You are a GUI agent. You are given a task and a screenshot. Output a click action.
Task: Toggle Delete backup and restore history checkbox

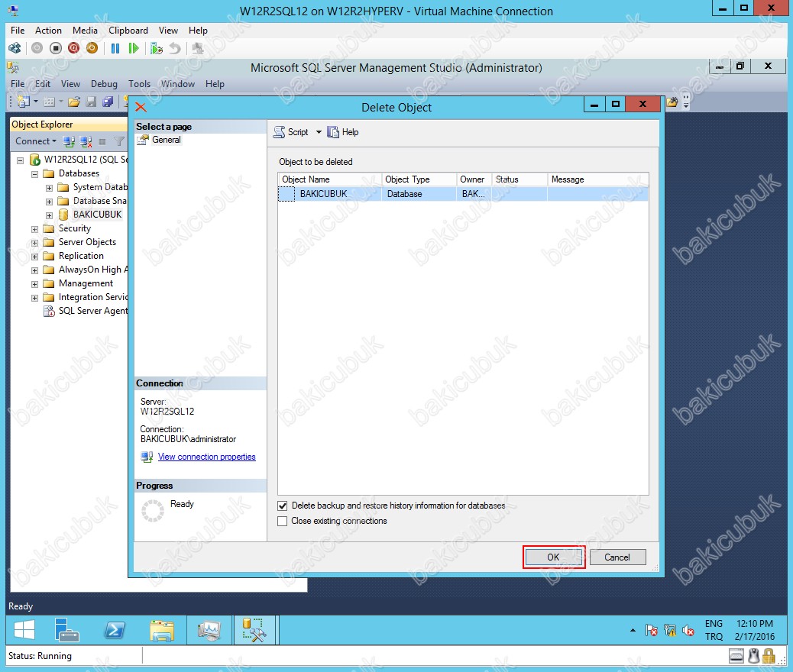282,506
